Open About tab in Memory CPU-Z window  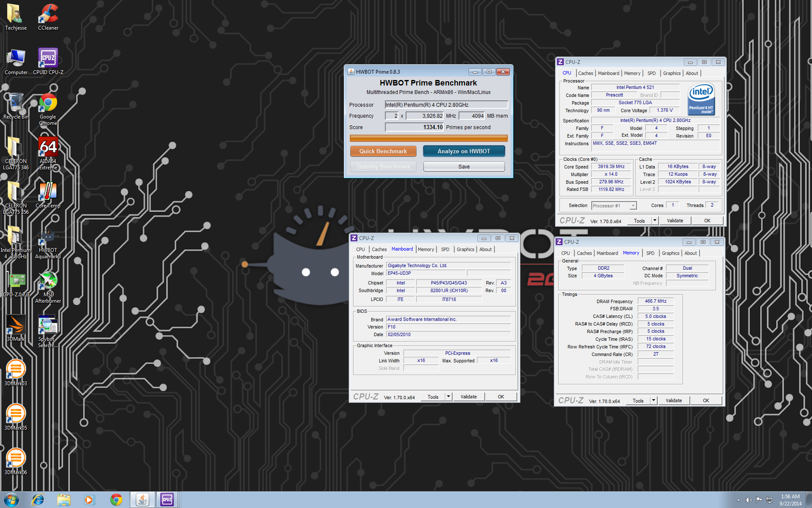(x=691, y=253)
